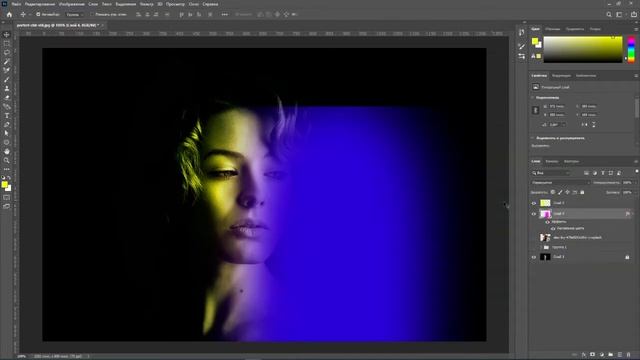Lock layer position with the cross-arrows icon
This screenshot has width=640, height=360.
coord(567,192)
